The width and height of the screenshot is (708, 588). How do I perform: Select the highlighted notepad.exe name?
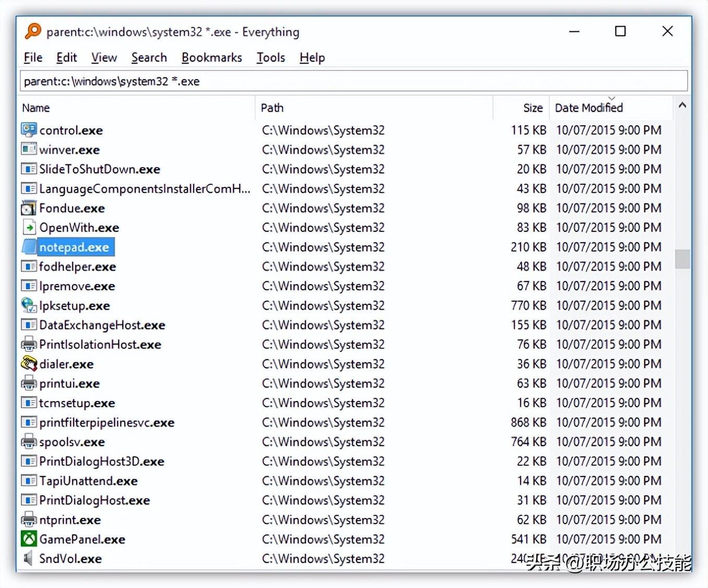[75, 247]
